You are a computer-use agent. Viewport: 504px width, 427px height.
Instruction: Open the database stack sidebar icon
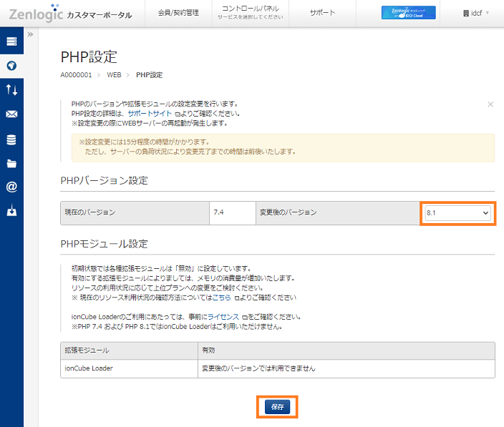click(x=11, y=139)
